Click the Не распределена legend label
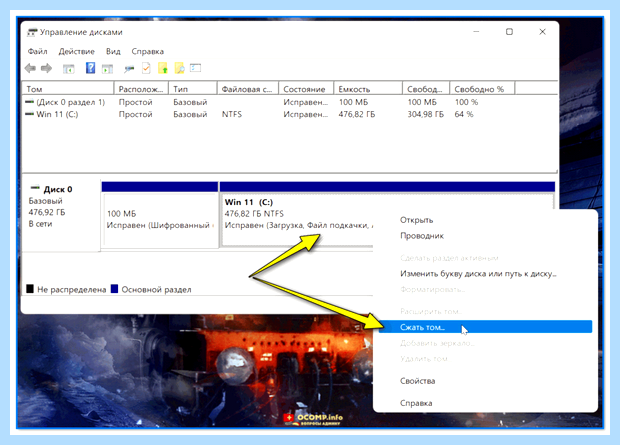The image size is (620, 445). tap(72, 290)
